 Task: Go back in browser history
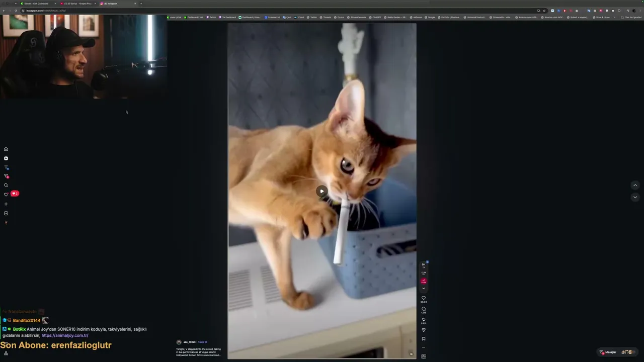pos(5,11)
